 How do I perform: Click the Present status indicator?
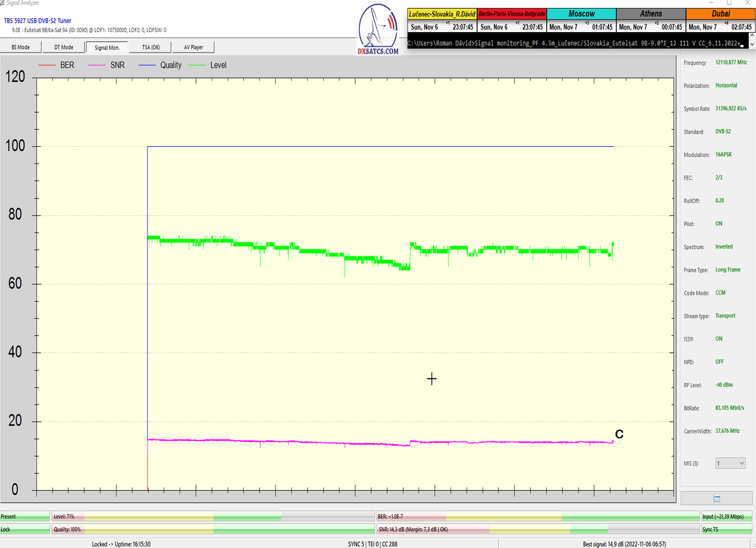point(25,517)
